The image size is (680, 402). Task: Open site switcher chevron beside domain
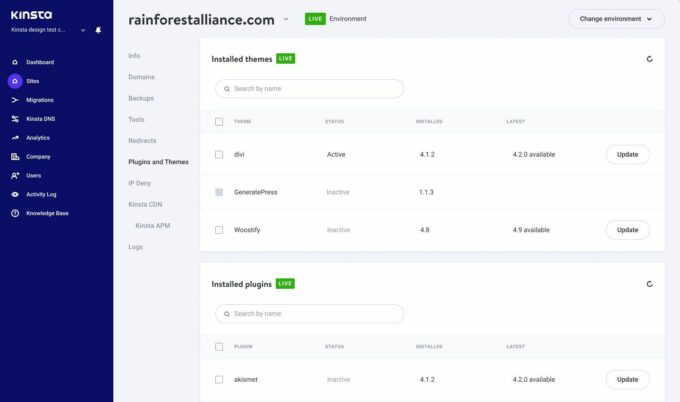(286, 19)
